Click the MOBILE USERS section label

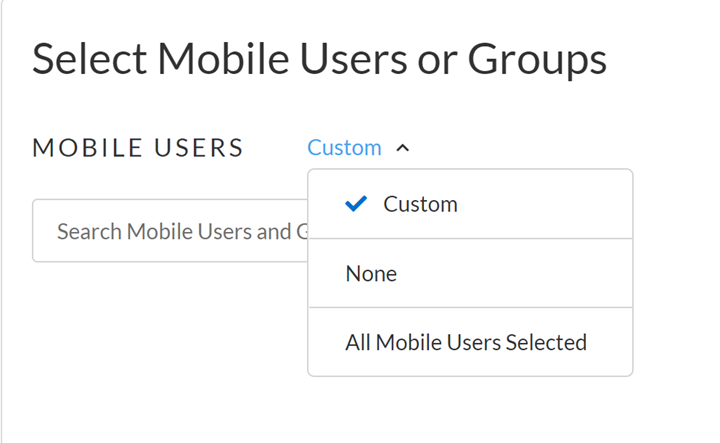(138, 148)
